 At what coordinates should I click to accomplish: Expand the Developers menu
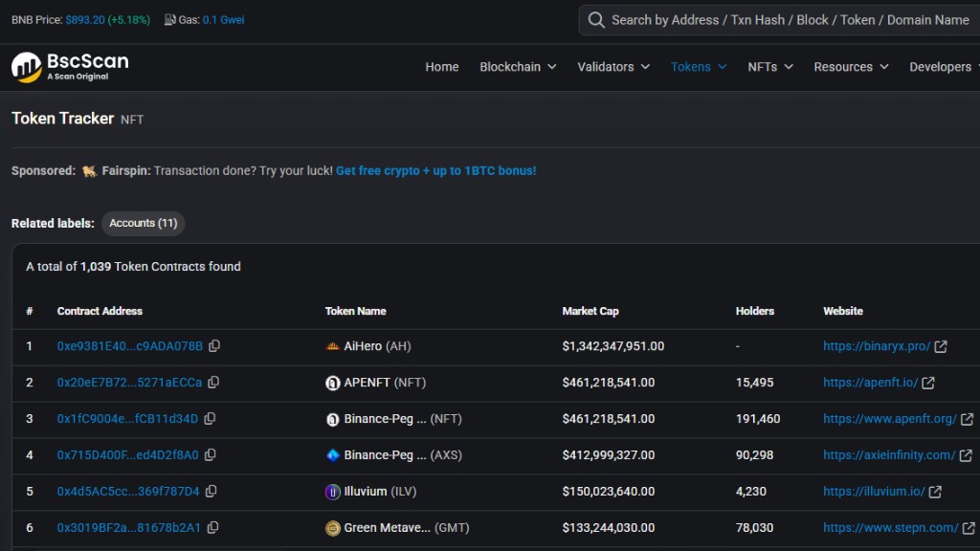(x=945, y=67)
